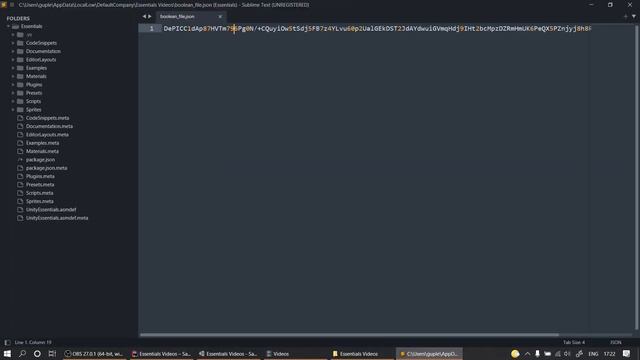Click the Examples folder icon
Screen dimensions: 640x360
pos(20,68)
